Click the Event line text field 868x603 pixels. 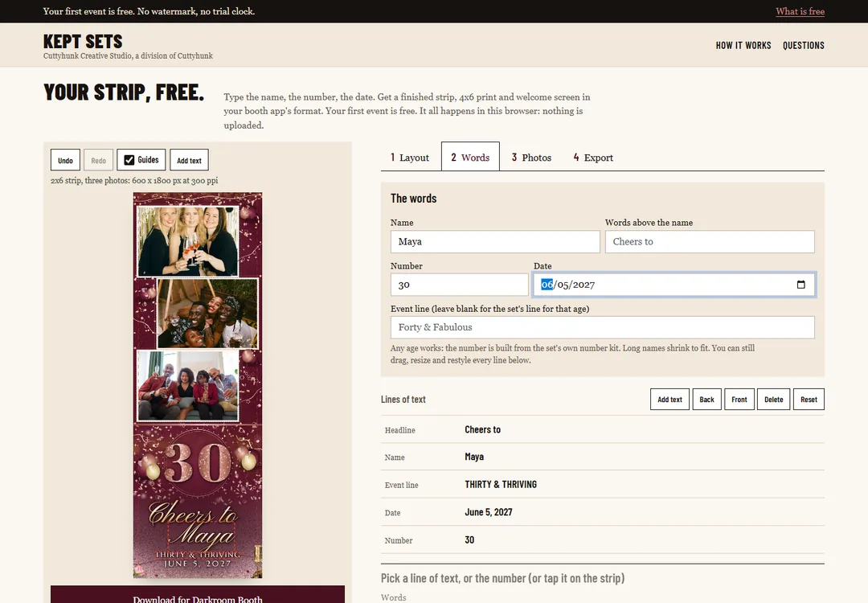click(x=602, y=327)
